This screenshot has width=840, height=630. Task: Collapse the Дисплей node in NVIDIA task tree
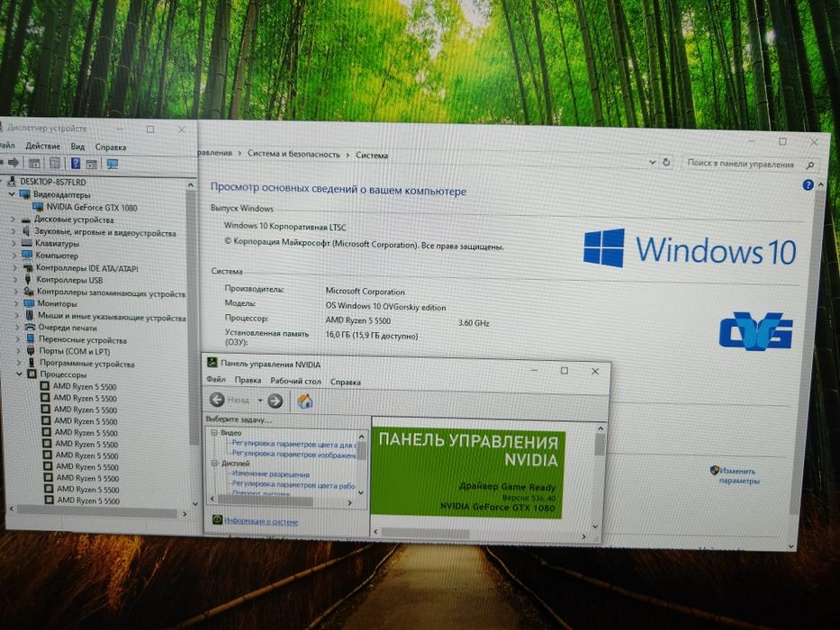point(215,463)
